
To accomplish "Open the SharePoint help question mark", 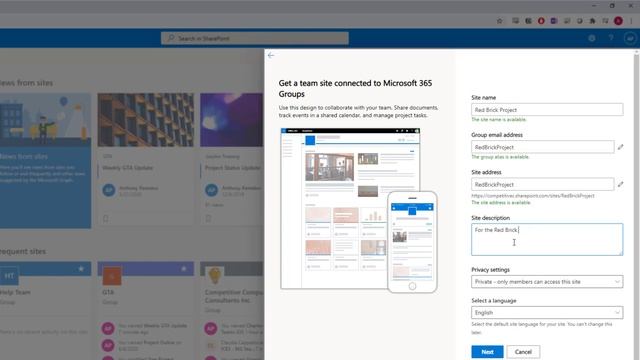I will point(611,38).
